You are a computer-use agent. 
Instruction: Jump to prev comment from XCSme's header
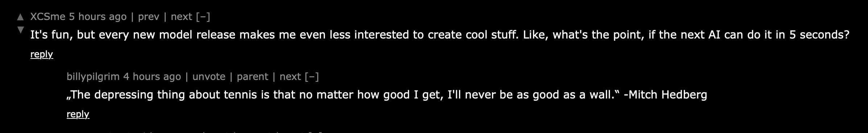tap(149, 17)
